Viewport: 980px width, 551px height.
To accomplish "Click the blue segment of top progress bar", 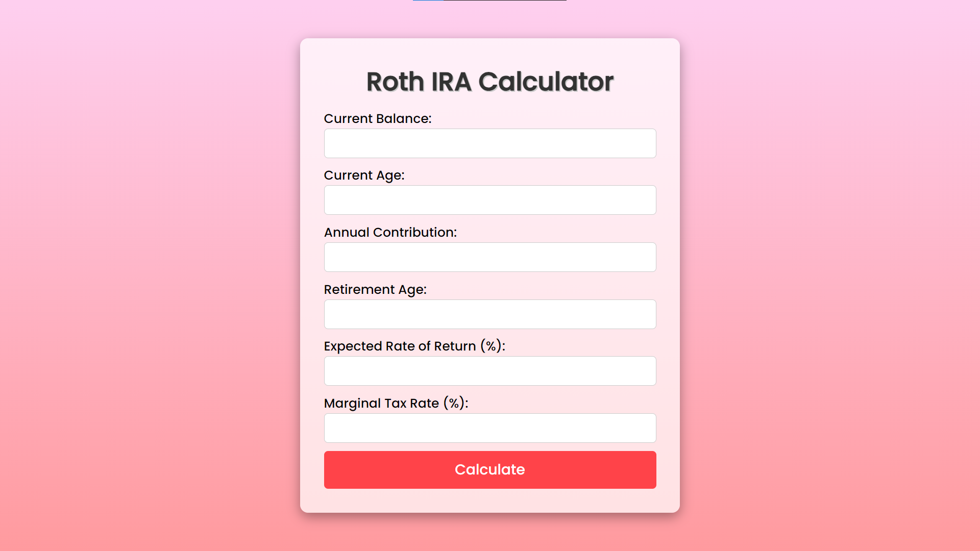I will [428, 1].
